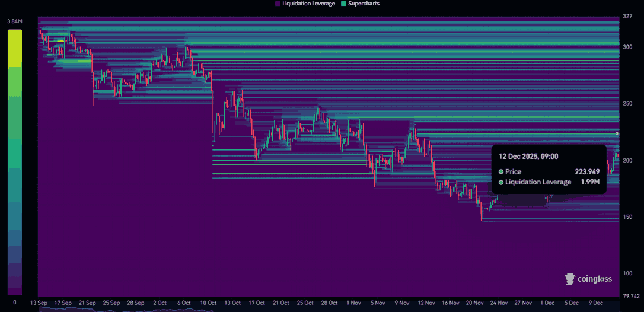The width and height of the screenshot is (644, 312).
Task: Click the purple Liquidation Leverage legend swatch
Action: click(x=278, y=4)
